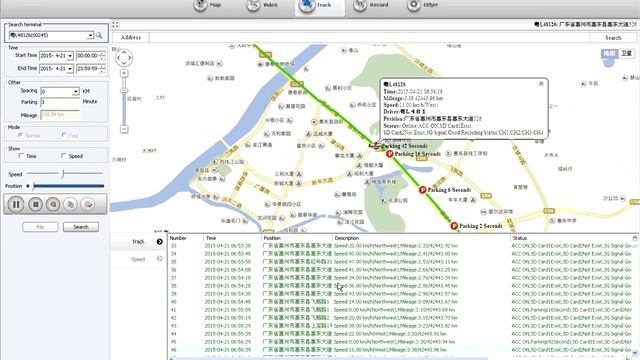Click the Parking 6 Seconds marker
The image size is (640, 360).
(422, 190)
